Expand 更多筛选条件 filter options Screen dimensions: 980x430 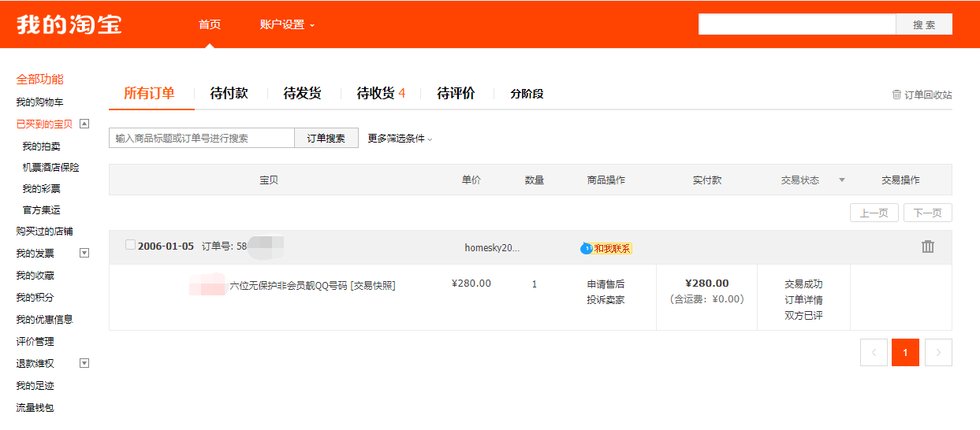coord(400,139)
